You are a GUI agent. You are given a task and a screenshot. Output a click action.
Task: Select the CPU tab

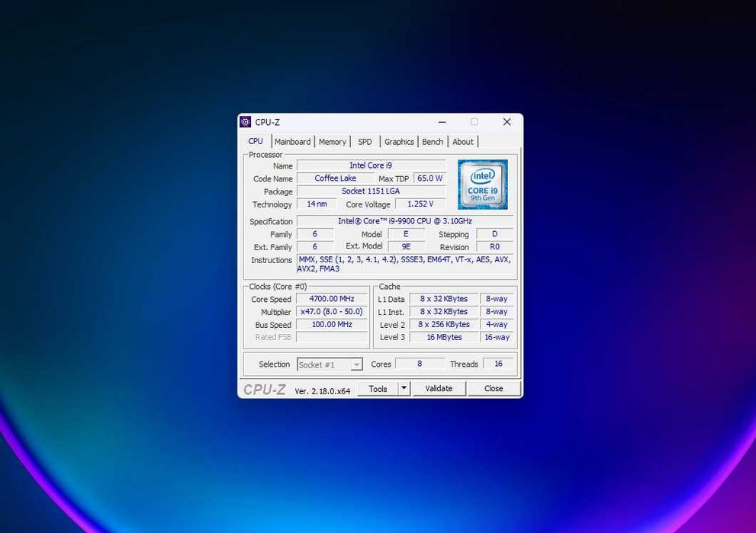click(256, 141)
